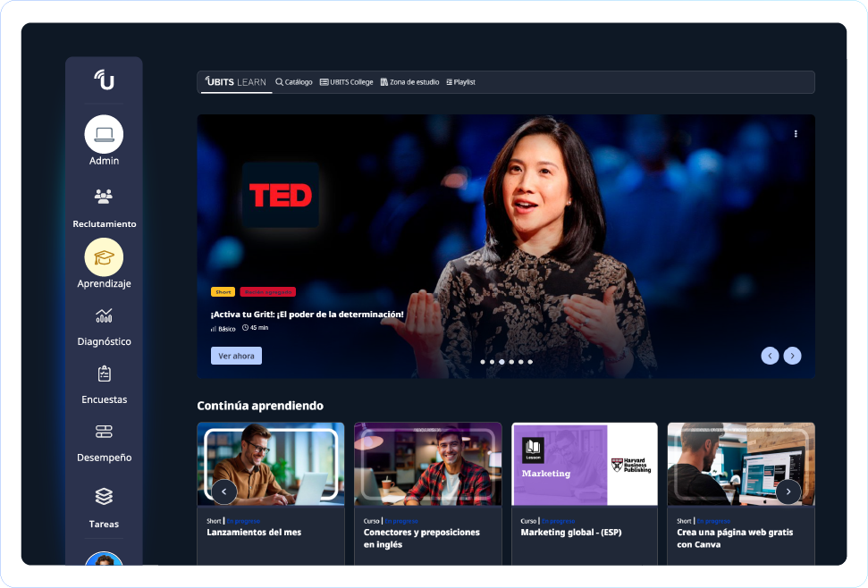
Task: Click the TED logo on banner
Action: click(x=281, y=195)
